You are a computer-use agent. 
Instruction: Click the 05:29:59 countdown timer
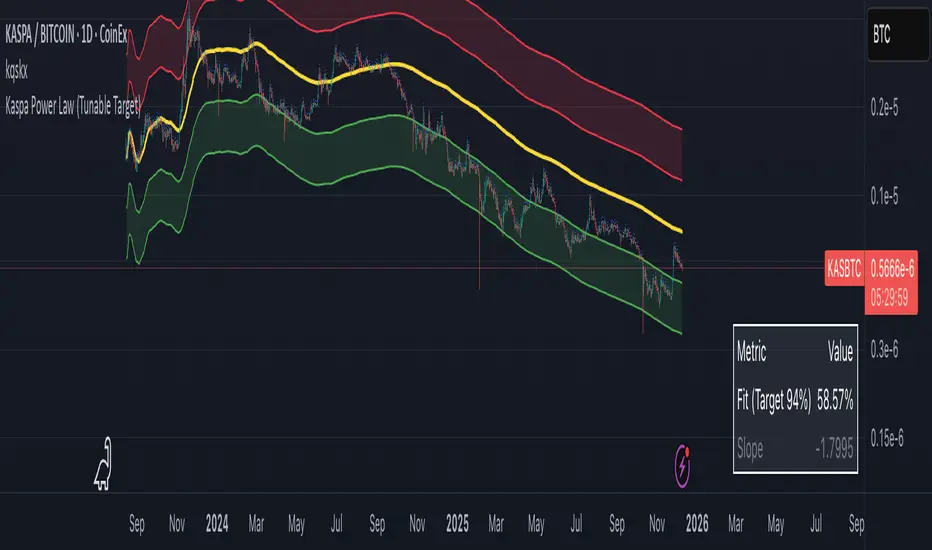click(x=890, y=297)
